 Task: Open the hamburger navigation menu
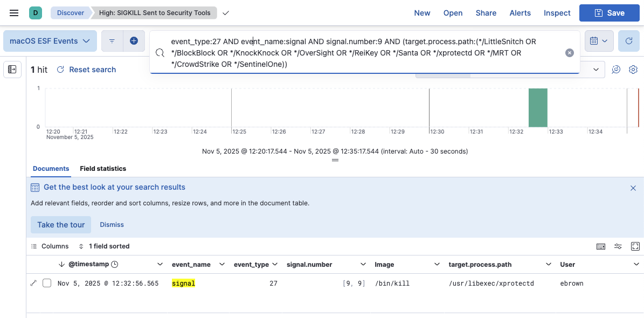14,13
